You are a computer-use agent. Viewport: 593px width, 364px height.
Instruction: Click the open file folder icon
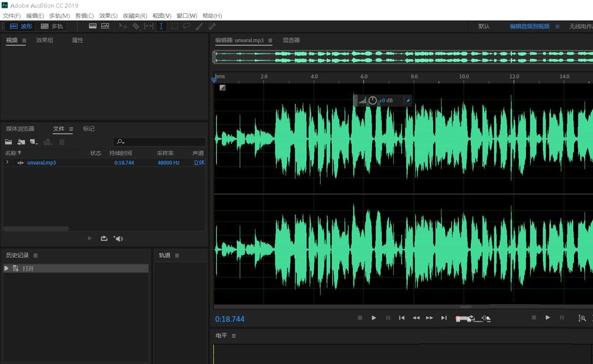[x=8, y=142]
